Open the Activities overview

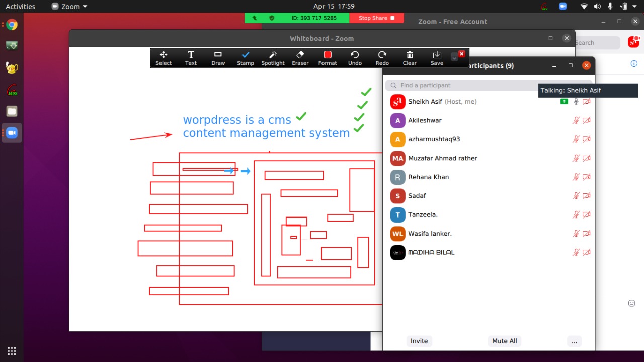20,7
